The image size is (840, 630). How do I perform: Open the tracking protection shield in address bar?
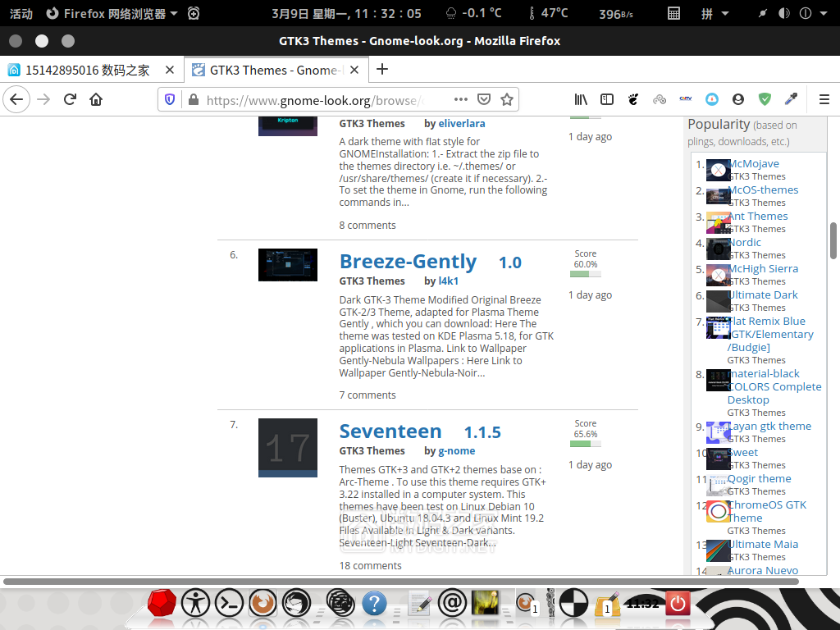pos(170,99)
